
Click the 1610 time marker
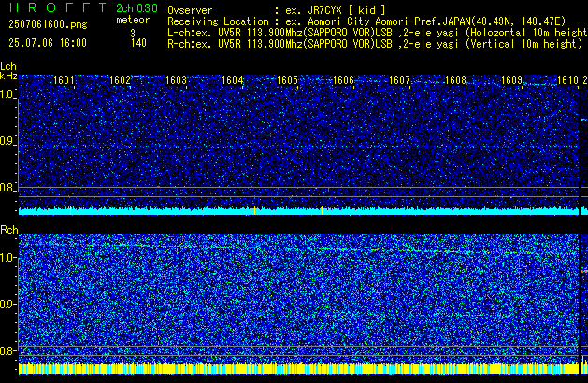tap(567, 80)
